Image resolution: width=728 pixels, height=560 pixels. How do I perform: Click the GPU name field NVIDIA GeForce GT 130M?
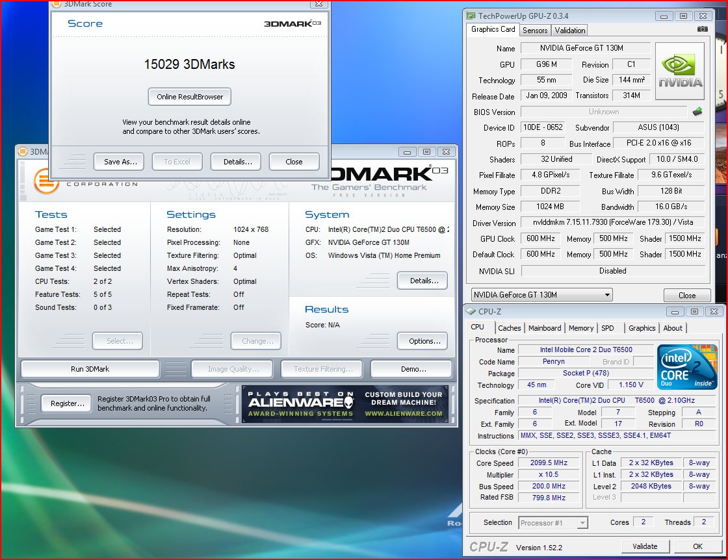[x=586, y=48]
